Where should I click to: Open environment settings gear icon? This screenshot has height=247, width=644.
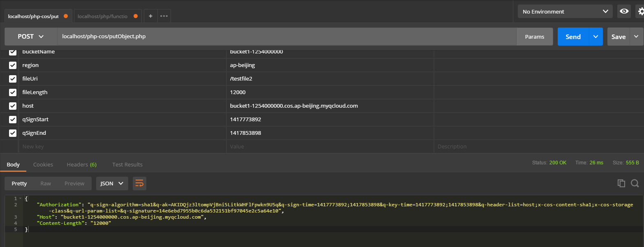pyautogui.click(x=640, y=12)
